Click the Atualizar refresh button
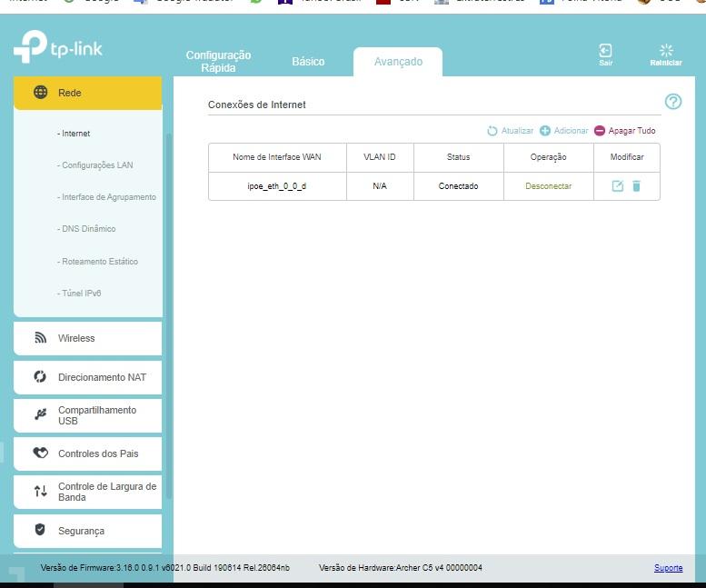 pos(511,131)
